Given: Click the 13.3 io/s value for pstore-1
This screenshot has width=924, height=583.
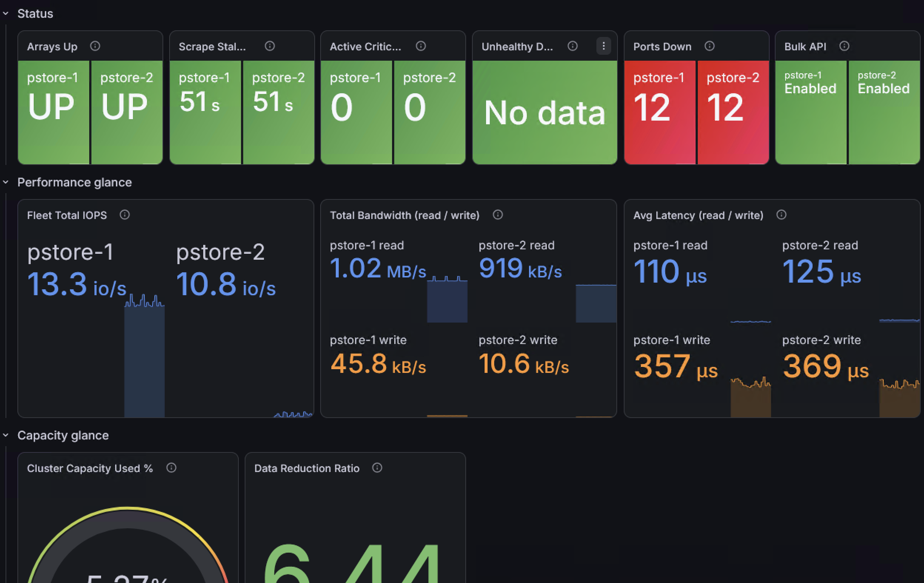Looking at the screenshot, I should click(76, 284).
